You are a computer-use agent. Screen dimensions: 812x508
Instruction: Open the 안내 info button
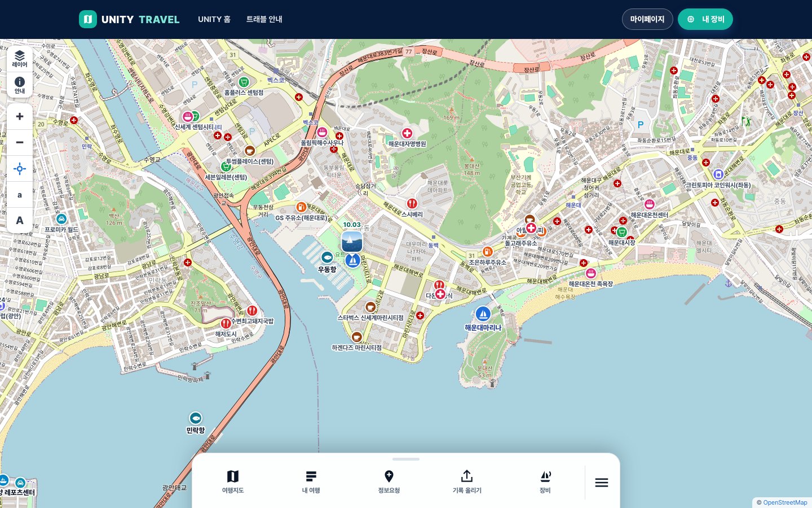pos(20,85)
